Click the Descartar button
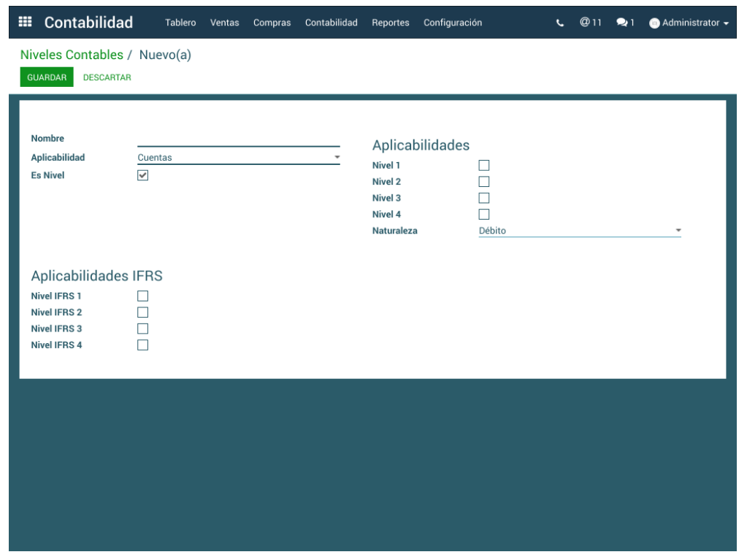 [107, 77]
